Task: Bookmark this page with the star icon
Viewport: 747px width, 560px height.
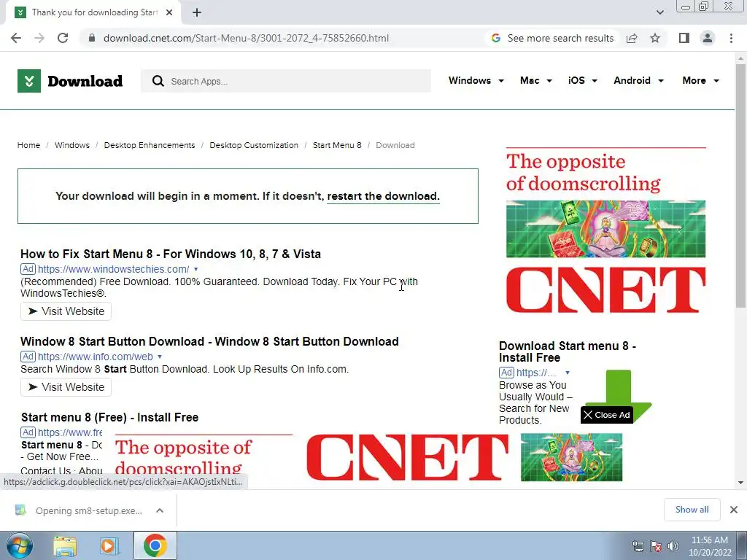Action: point(655,38)
